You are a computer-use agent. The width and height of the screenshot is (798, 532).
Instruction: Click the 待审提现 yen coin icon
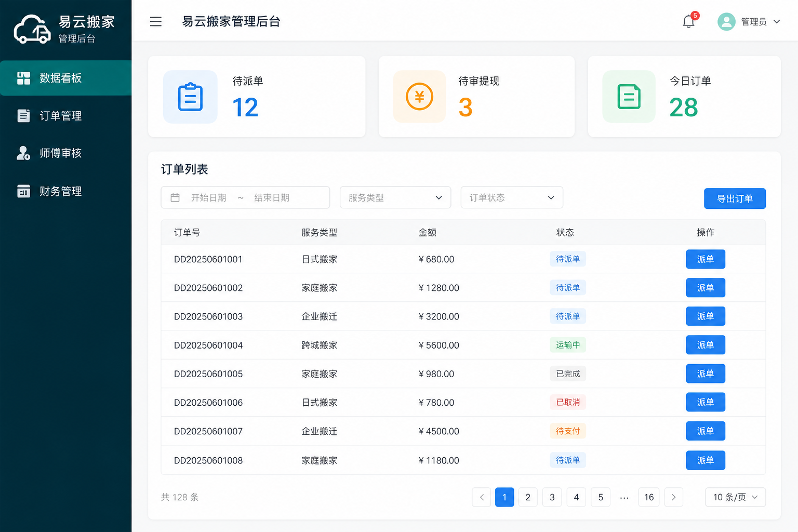pyautogui.click(x=419, y=97)
